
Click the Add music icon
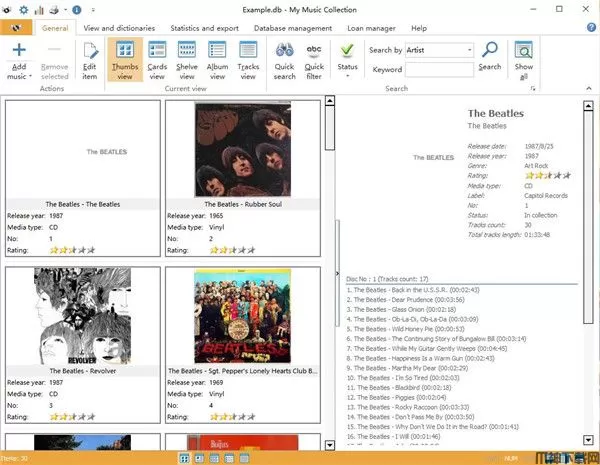click(x=17, y=50)
